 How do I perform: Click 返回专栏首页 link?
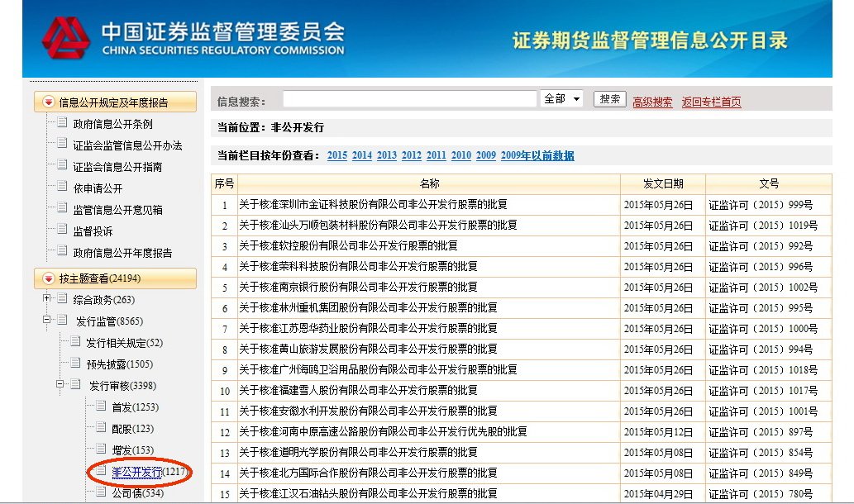[711, 102]
